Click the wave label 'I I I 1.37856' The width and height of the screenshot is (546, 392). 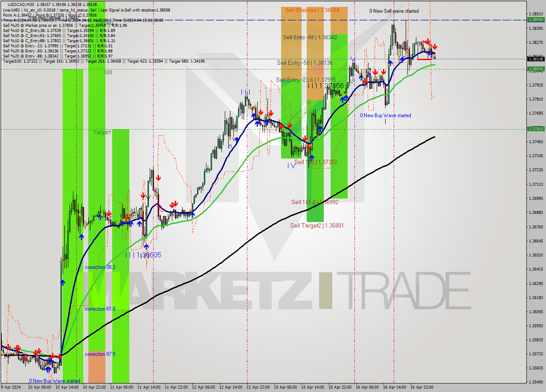click(325, 86)
